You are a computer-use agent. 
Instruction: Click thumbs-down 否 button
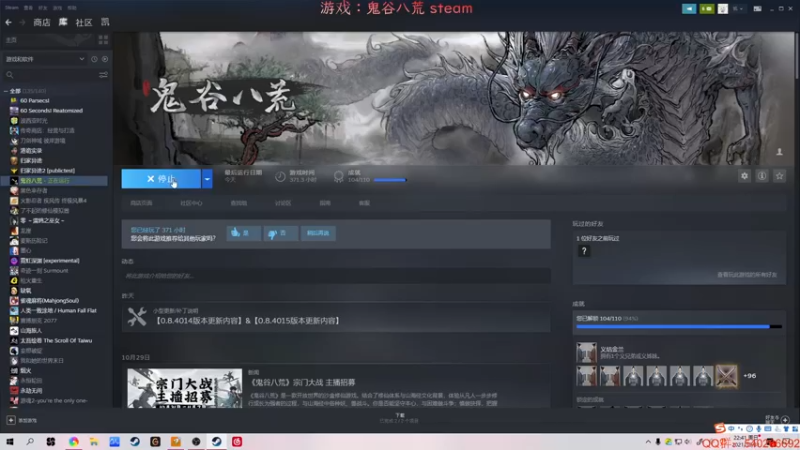click(x=281, y=233)
